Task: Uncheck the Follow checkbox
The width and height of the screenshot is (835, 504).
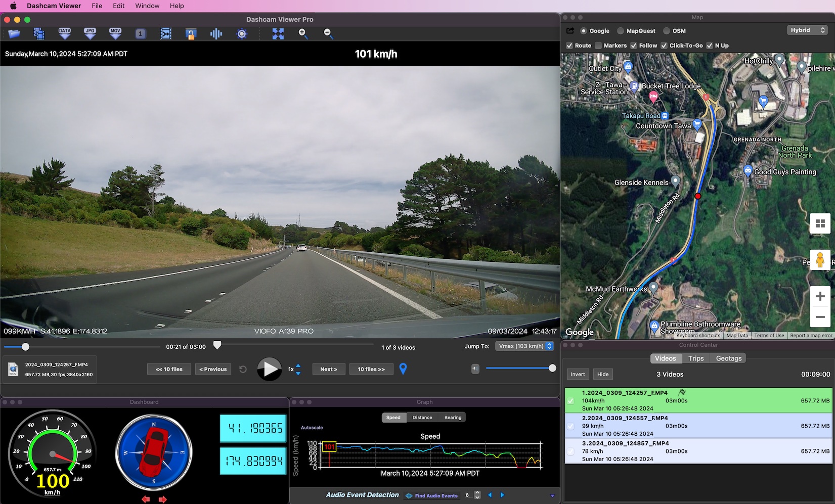Action: pos(634,45)
